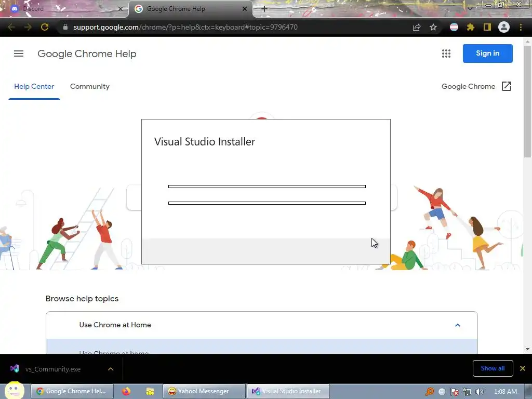Toggle the Chrome side panel
This screenshot has height=399, width=532.
[x=487, y=27]
